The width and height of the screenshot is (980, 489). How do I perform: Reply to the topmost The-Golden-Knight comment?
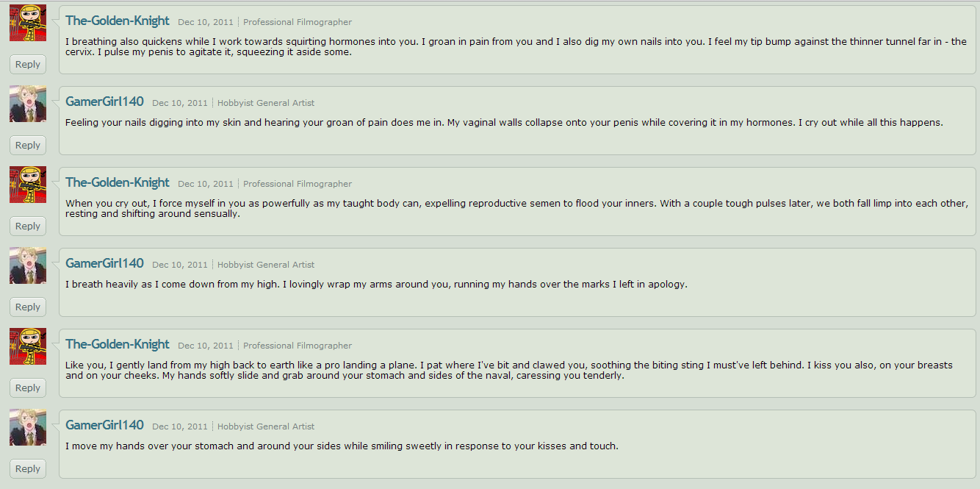[x=28, y=64]
